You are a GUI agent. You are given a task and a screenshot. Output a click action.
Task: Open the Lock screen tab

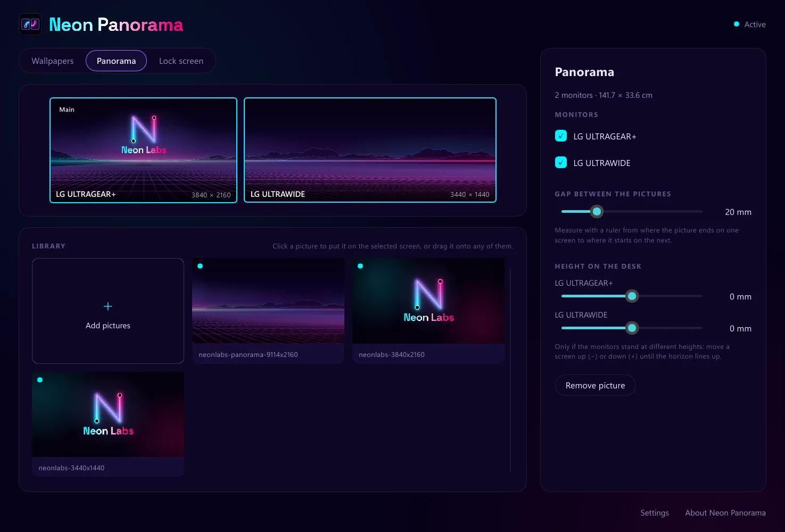(x=181, y=61)
